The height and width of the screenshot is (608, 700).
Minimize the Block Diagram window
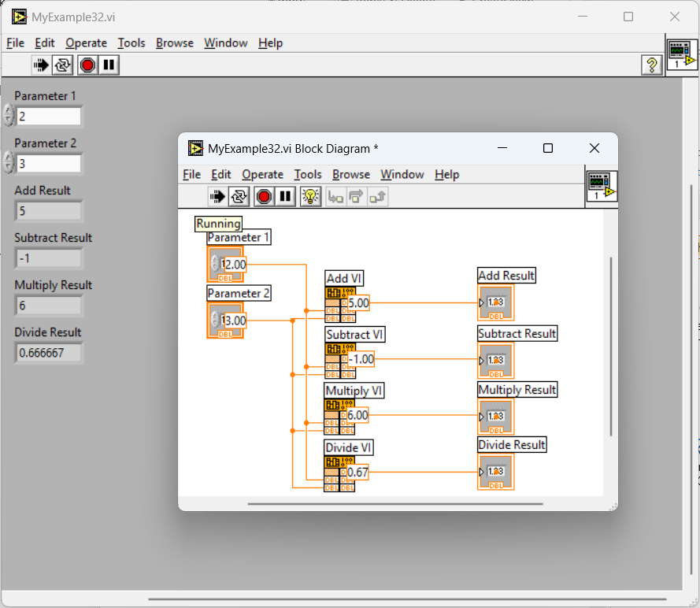click(502, 148)
